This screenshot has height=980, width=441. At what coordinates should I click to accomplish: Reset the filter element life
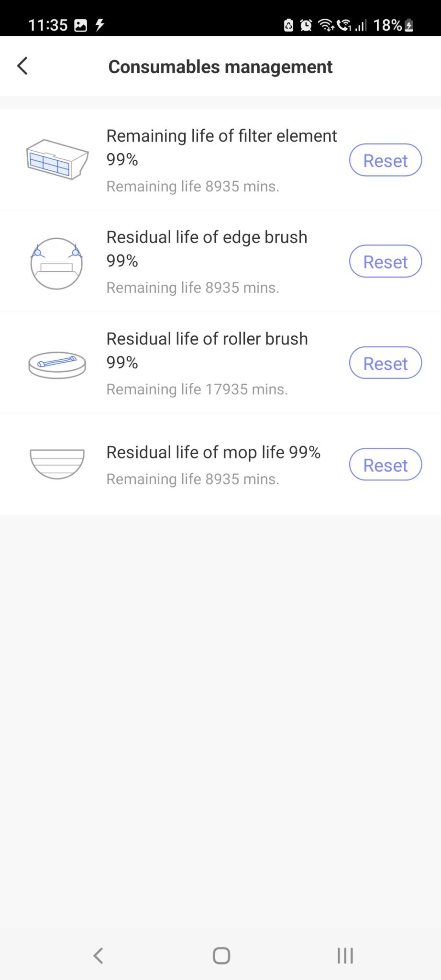tap(386, 160)
